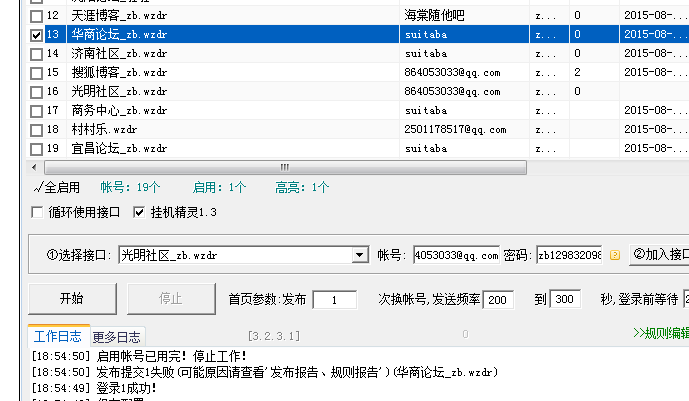Focus the 密码 password input field

pos(569,255)
